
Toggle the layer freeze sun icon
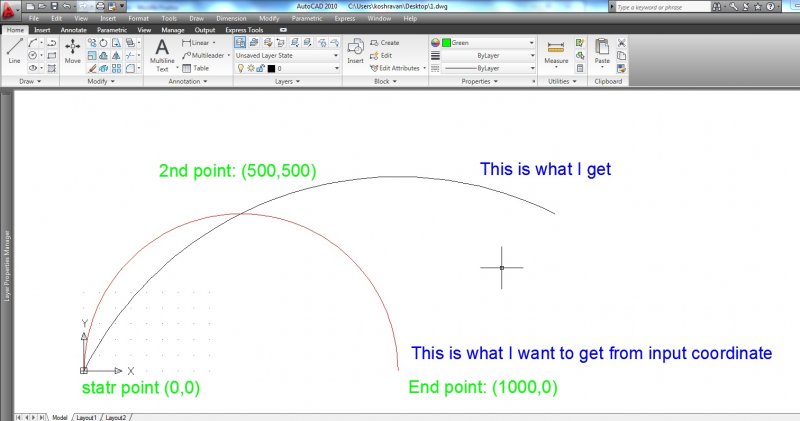(250, 68)
